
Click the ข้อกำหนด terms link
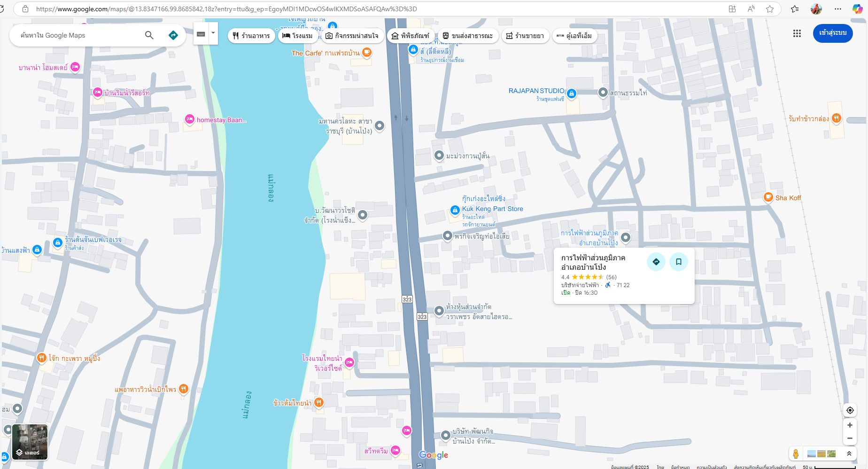(680, 467)
